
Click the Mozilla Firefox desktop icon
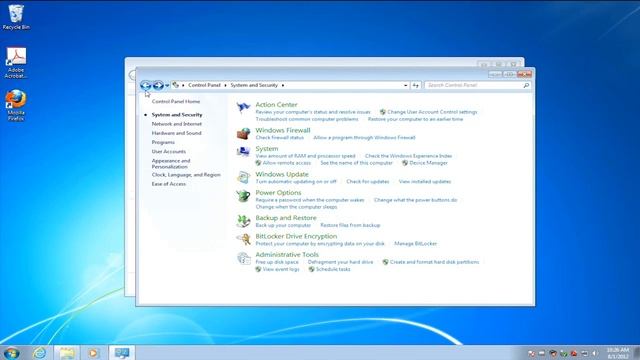[x=16, y=105]
